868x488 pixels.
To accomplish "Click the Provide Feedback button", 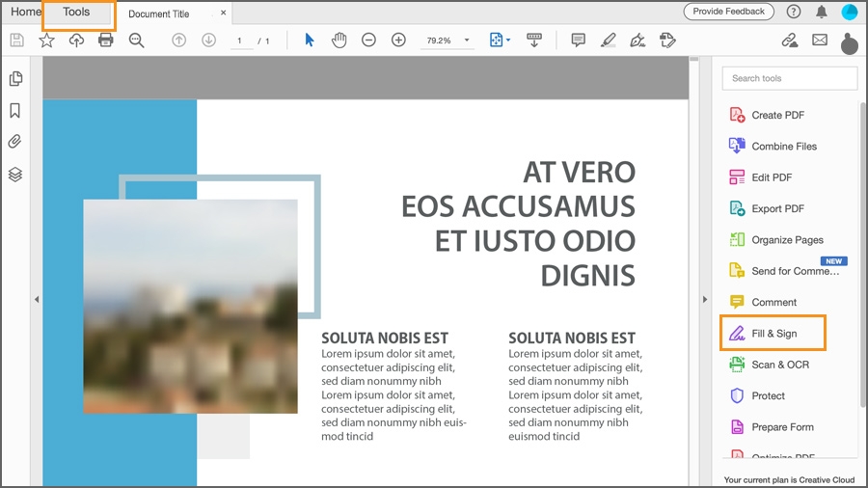I will [x=728, y=11].
